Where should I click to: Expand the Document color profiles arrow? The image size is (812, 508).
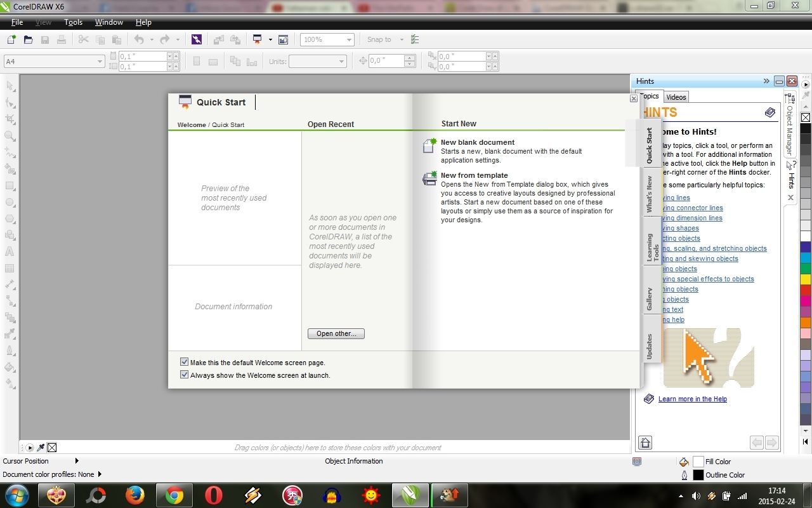coord(100,474)
